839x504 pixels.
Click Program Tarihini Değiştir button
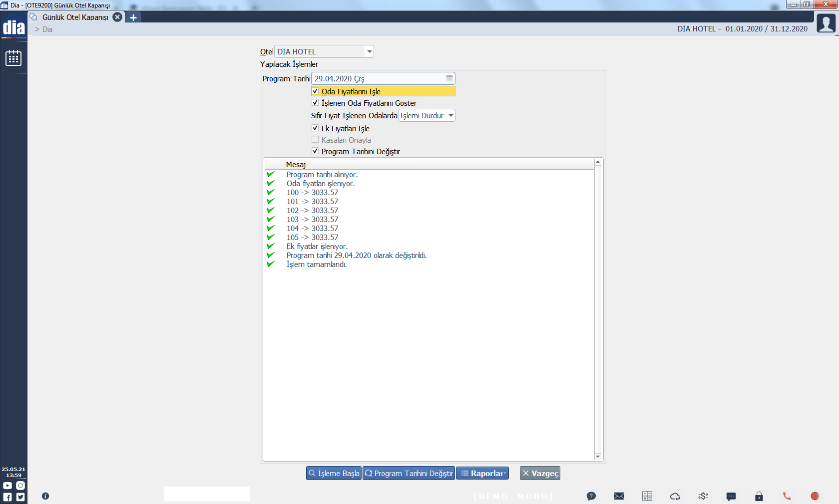click(409, 473)
